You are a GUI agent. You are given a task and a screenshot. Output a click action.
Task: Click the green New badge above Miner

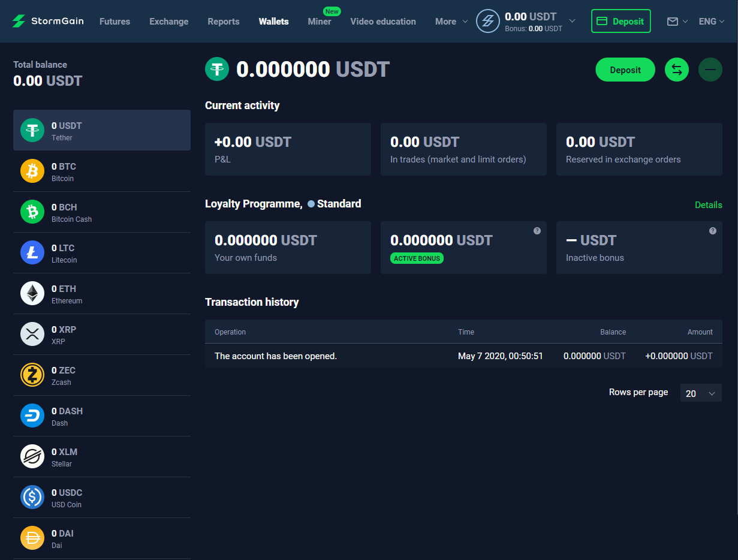click(332, 11)
